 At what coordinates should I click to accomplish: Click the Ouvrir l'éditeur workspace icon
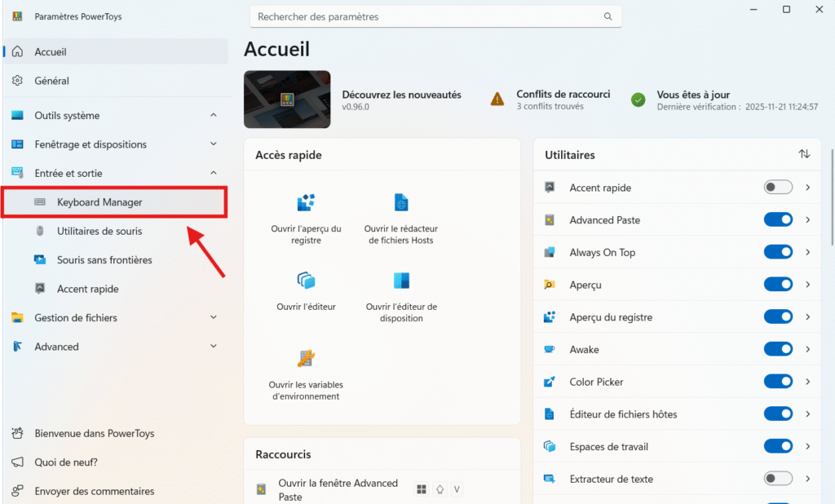306,281
